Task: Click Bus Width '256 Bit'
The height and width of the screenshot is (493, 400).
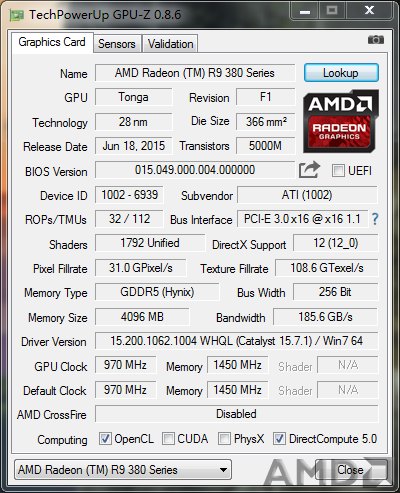Action: point(336,292)
